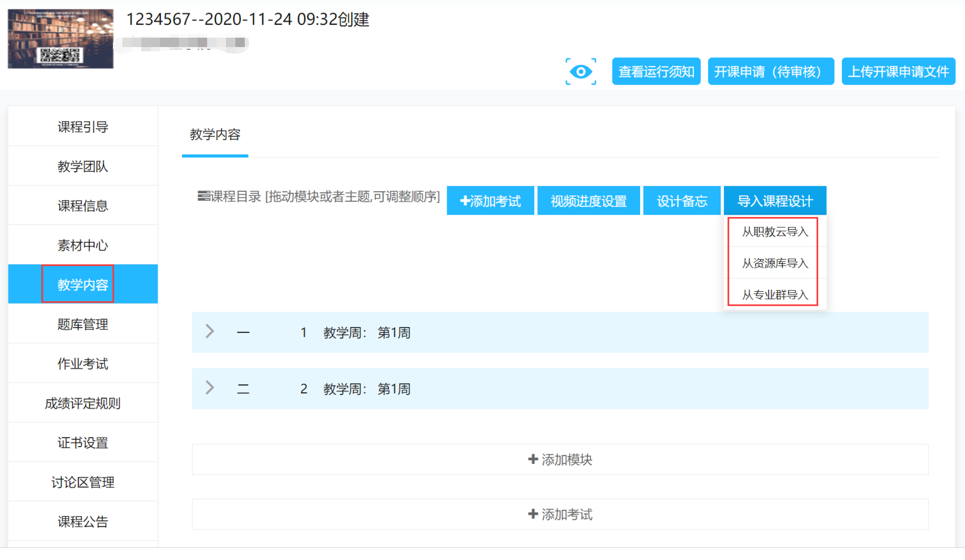Go to 素材中心 sidebar item
This screenshot has height=560, width=965.
click(x=83, y=245)
